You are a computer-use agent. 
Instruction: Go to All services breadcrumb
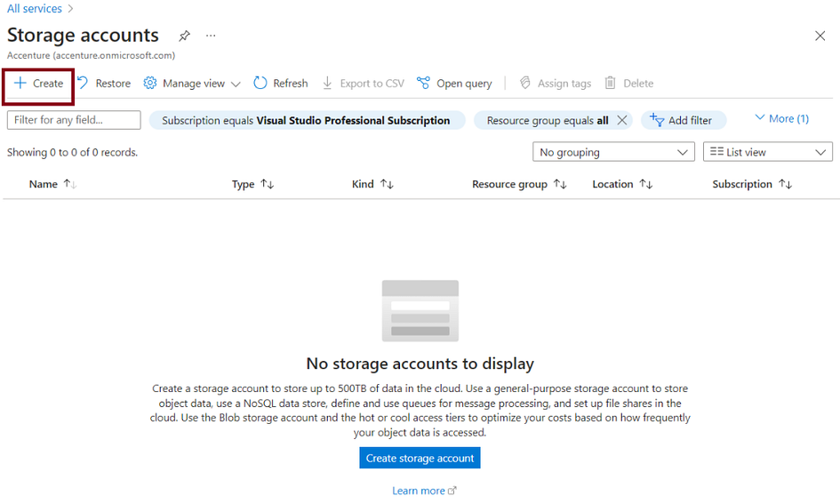click(x=35, y=9)
